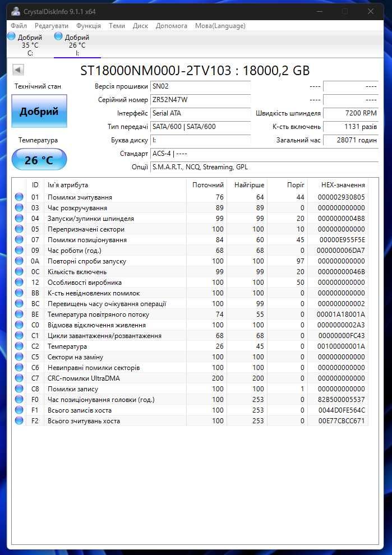The image size is (392, 555).
Task: Click status orb for BC Перевищень часу очікування
Action: 19,303
